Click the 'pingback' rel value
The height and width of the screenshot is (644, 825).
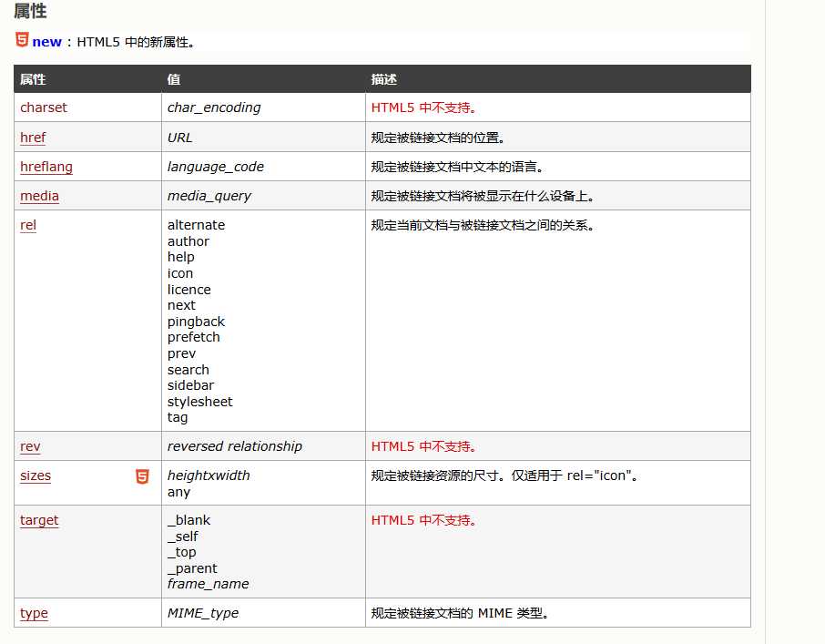coord(196,322)
